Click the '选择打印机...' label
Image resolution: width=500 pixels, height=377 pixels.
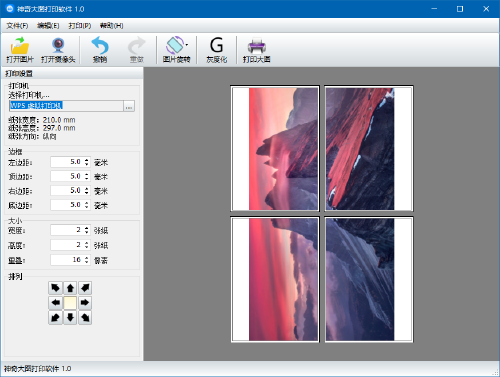tap(29, 95)
